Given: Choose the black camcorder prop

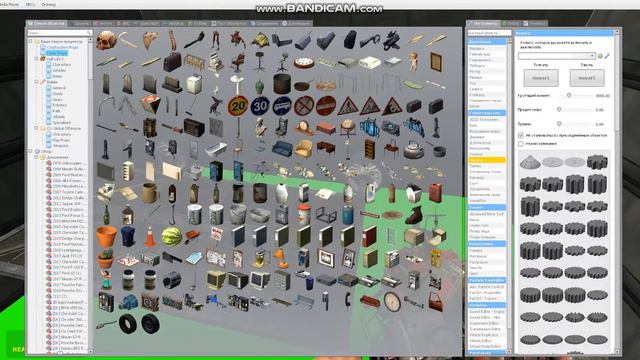Looking at the screenshot, I should click(171, 280).
